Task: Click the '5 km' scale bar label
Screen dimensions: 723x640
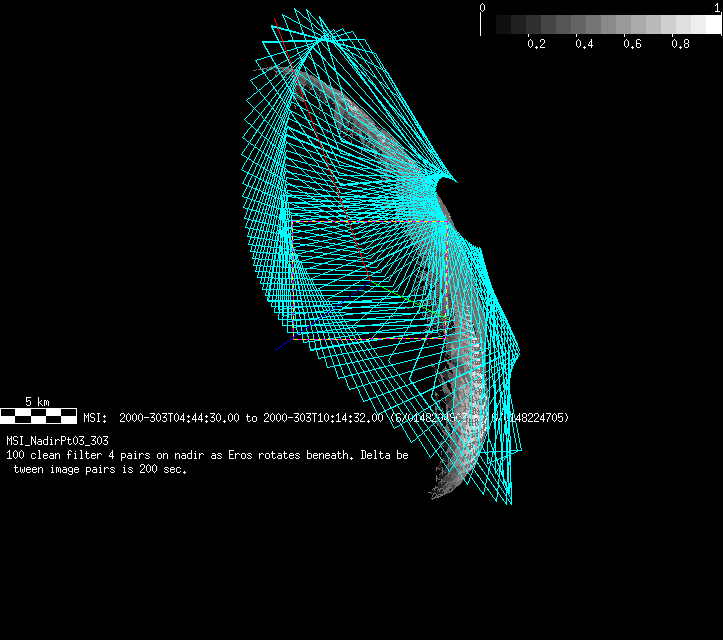Action: coord(37,402)
